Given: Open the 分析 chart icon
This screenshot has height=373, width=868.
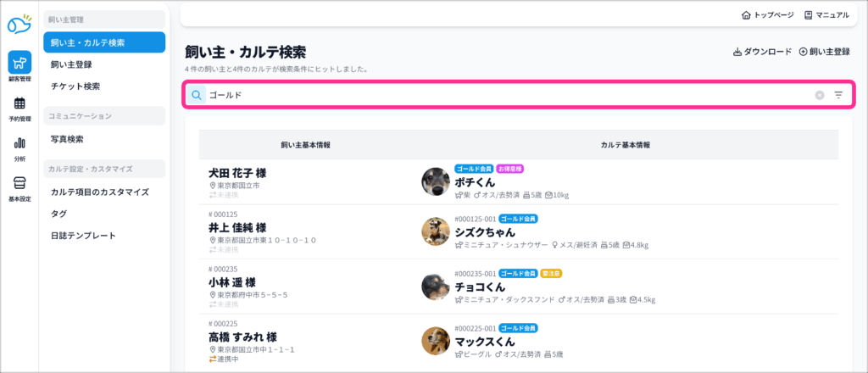Looking at the screenshot, I should pos(19,146).
